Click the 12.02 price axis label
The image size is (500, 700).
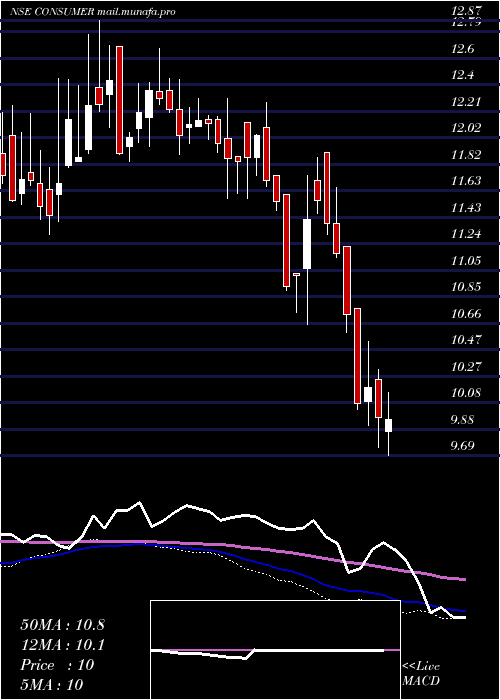(467, 128)
